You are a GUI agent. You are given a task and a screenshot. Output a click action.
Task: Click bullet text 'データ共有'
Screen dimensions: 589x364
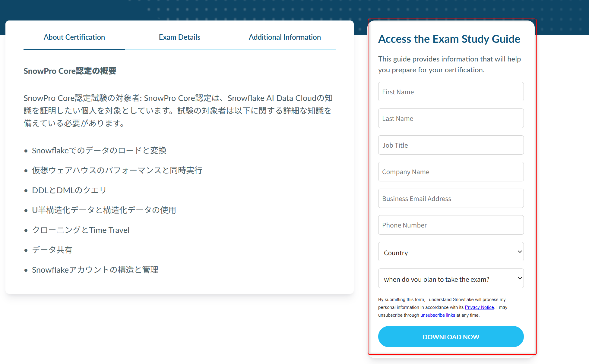point(52,250)
